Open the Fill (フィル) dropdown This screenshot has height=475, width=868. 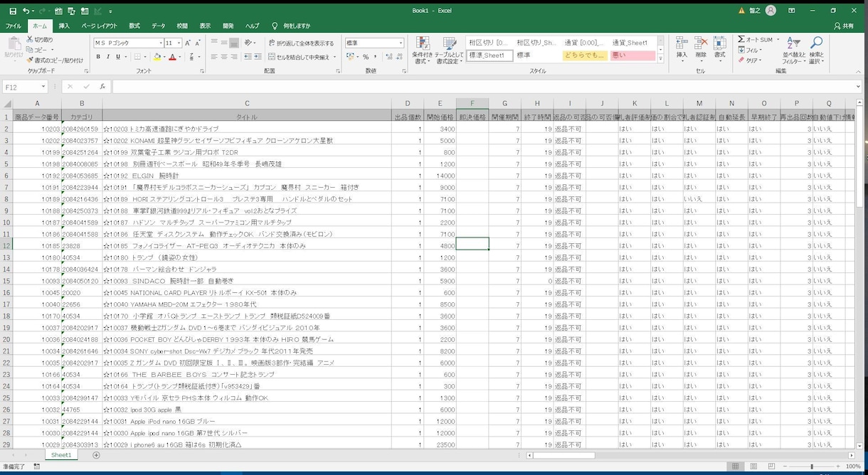click(751, 50)
